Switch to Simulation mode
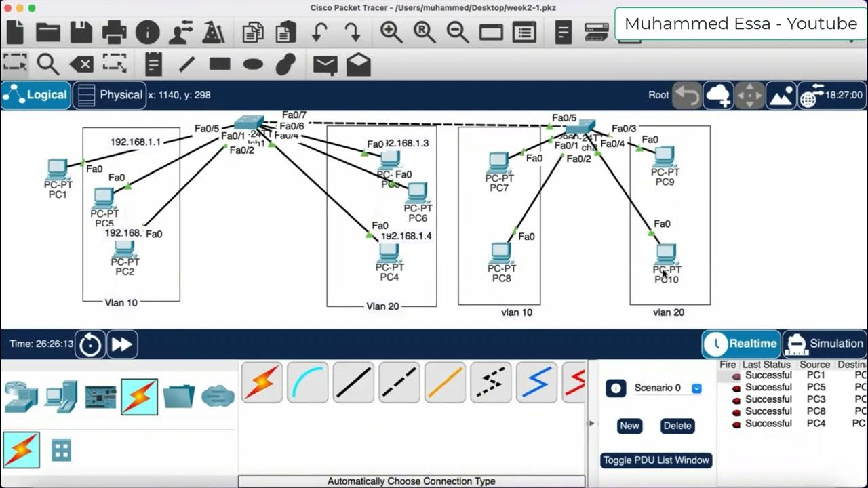 825,344
